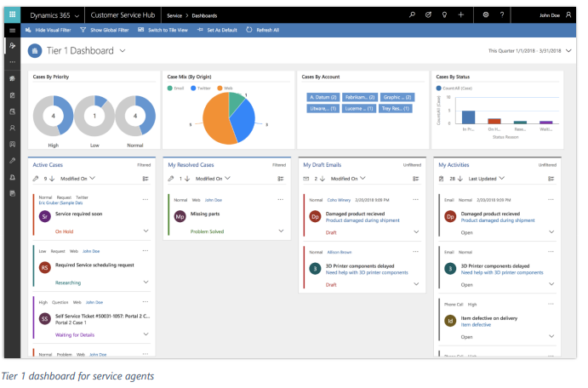Click Dashboards breadcrumb item
588x388 pixels.
point(204,16)
